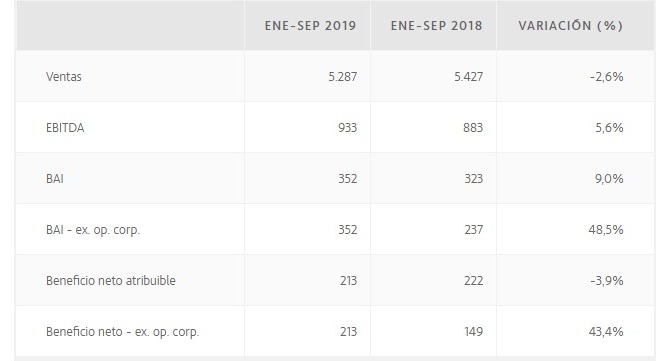
Task: Click Beneficio neto - ex. op. corp. label
Action: [123, 332]
